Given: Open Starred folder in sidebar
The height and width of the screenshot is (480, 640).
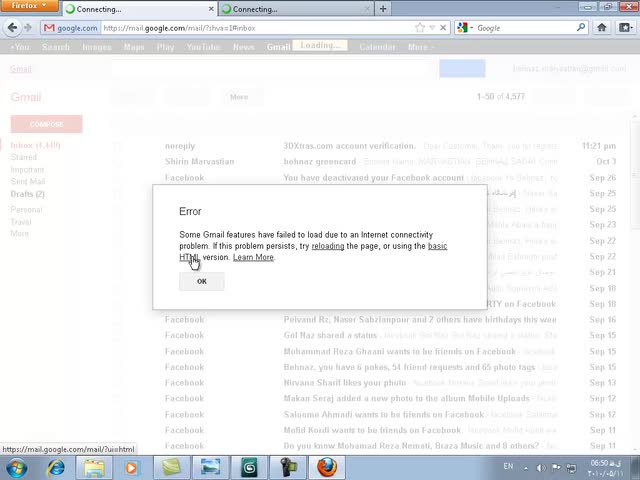Looking at the screenshot, I should [x=24, y=157].
